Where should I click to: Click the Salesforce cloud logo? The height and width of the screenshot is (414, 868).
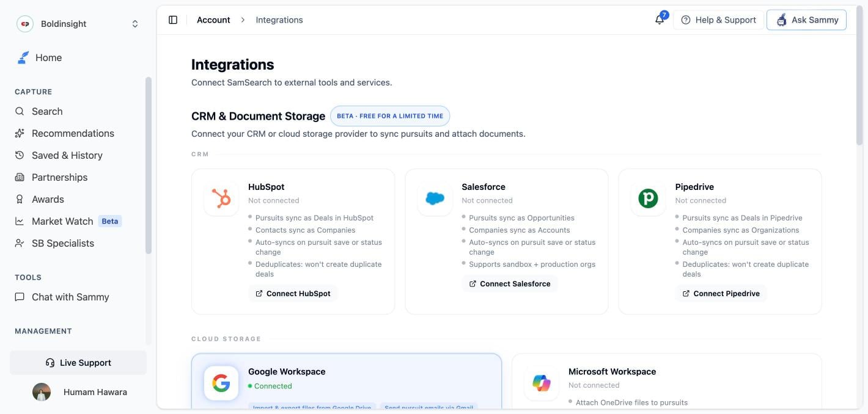point(435,198)
